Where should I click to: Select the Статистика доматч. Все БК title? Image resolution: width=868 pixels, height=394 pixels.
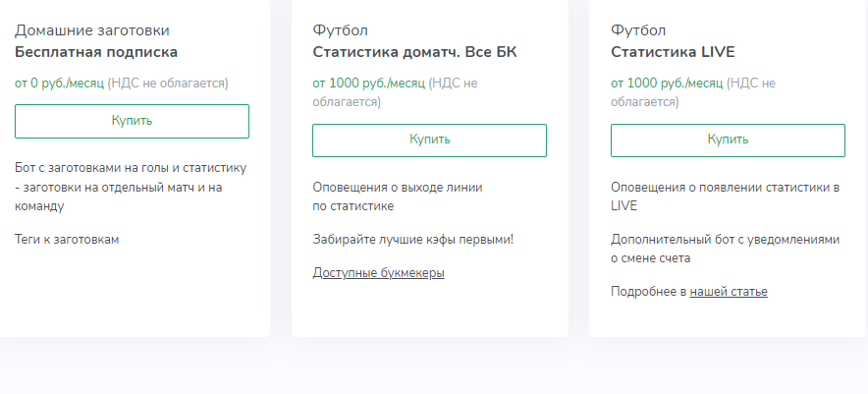[x=414, y=52]
